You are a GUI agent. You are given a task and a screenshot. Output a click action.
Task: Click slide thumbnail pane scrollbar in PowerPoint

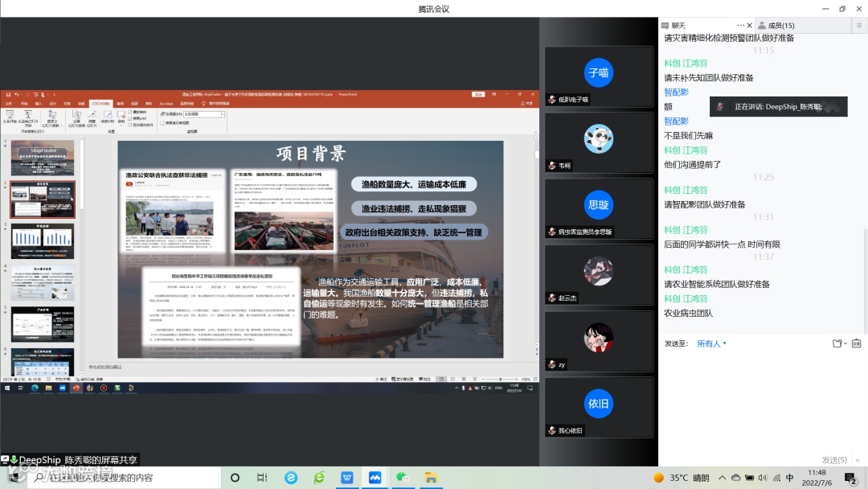coord(83,175)
